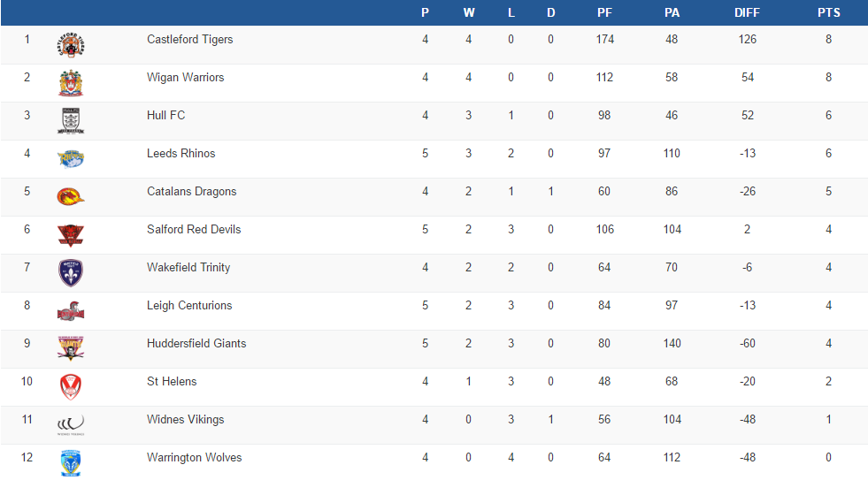Click the Catalans Dragons team logo
Image resolution: width=868 pixels, height=480 pixels.
coord(71,197)
